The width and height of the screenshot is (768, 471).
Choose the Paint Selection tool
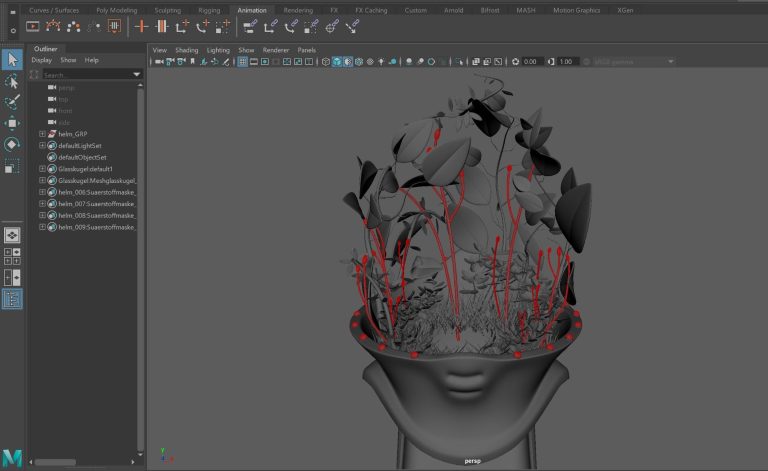pyautogui.click(x=12, y=102)
